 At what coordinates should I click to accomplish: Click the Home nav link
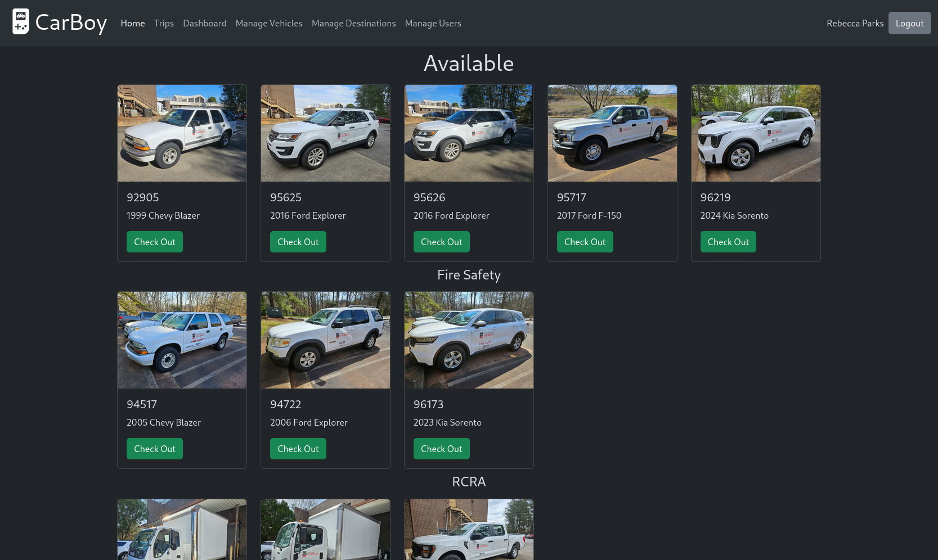pyautogui.click(x=132, y=23)
